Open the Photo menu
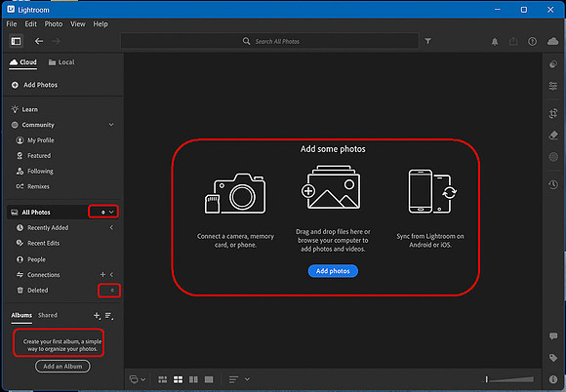 54,24
